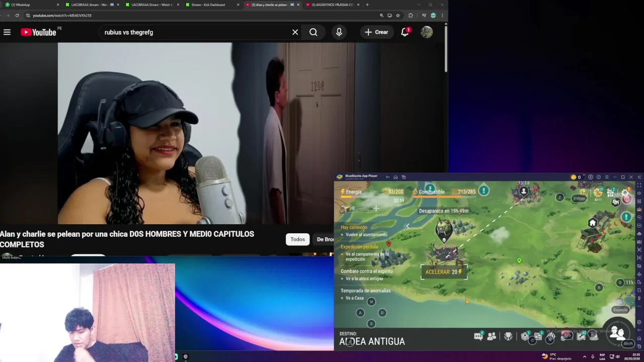Go to YouTube home via the logo
This screenshot has width=644, height=362.
[39, 32]
